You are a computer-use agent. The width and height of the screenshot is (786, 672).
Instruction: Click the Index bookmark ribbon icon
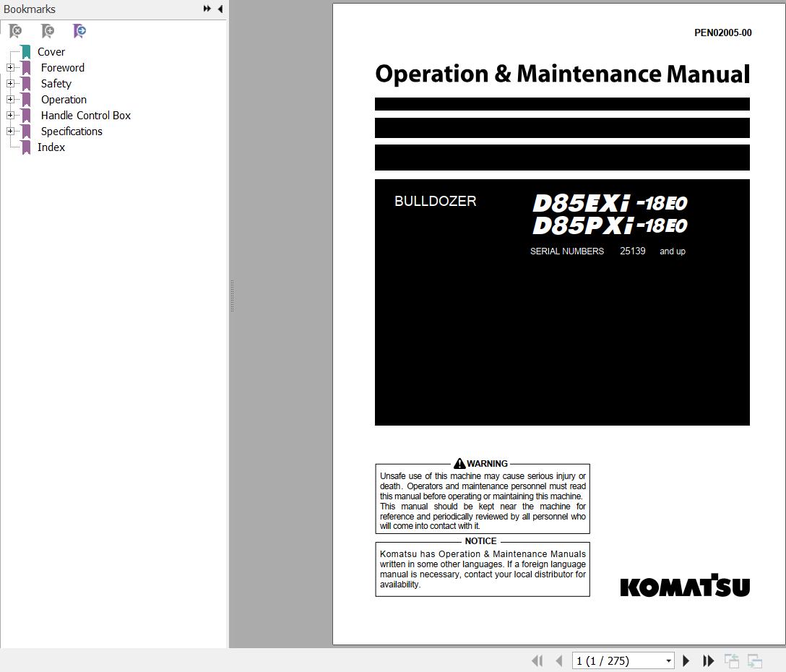tap(26, 147)
